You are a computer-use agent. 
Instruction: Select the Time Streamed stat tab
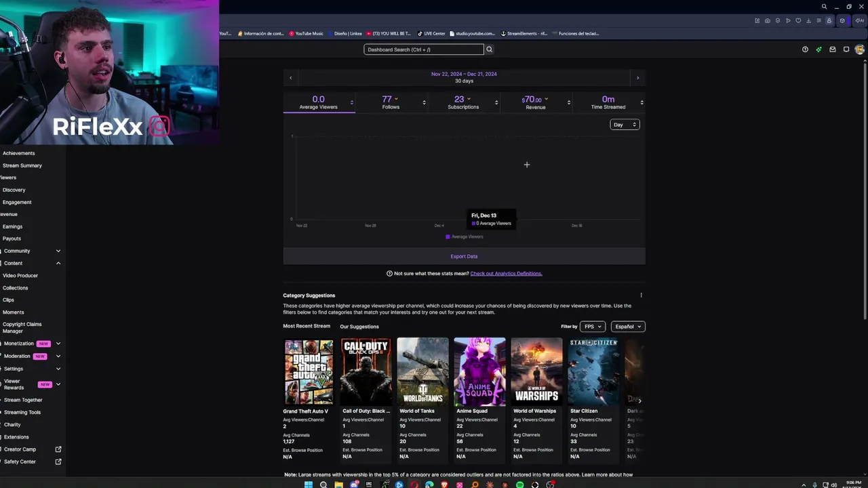(608, 102)
